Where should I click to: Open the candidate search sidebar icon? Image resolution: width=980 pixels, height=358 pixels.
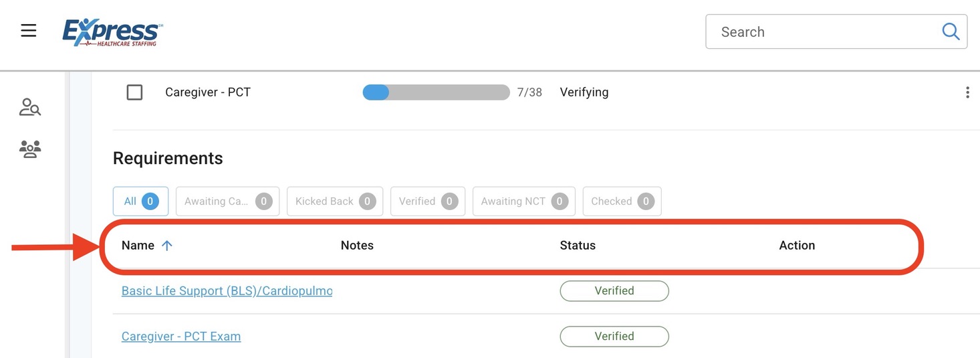[30, 107]
